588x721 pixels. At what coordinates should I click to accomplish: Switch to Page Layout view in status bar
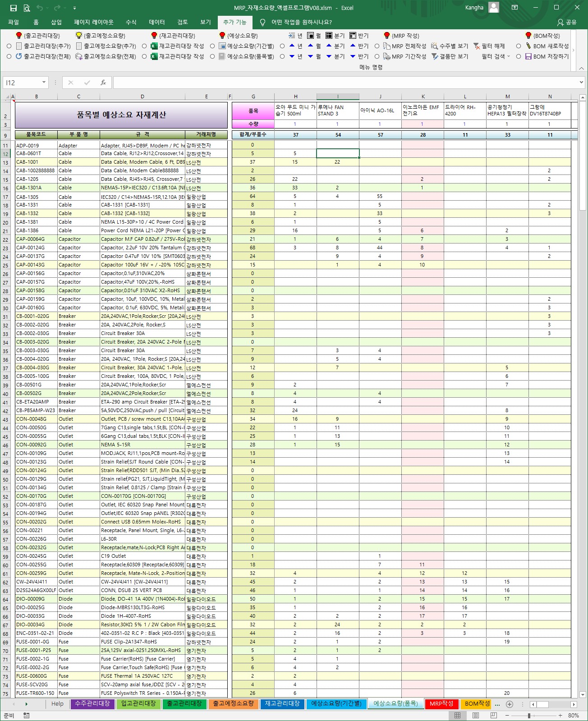coord(476,716)
